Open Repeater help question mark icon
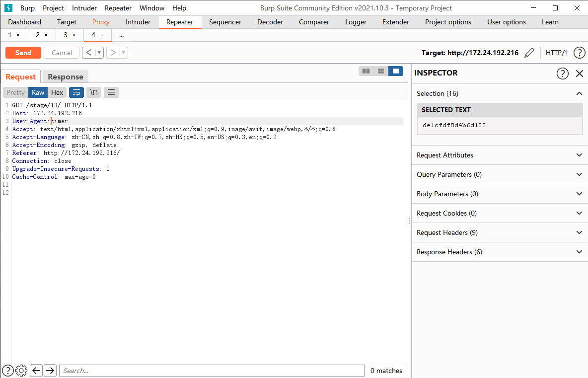 (580, 53)
